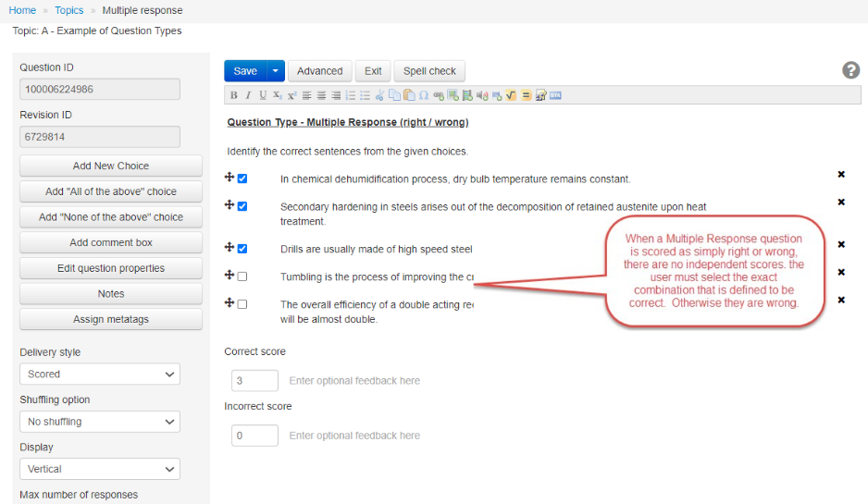868x504 pixels.
Task: Click the Correct score optional feedback field
Action: pyautogui.click(x=354, y=381)
